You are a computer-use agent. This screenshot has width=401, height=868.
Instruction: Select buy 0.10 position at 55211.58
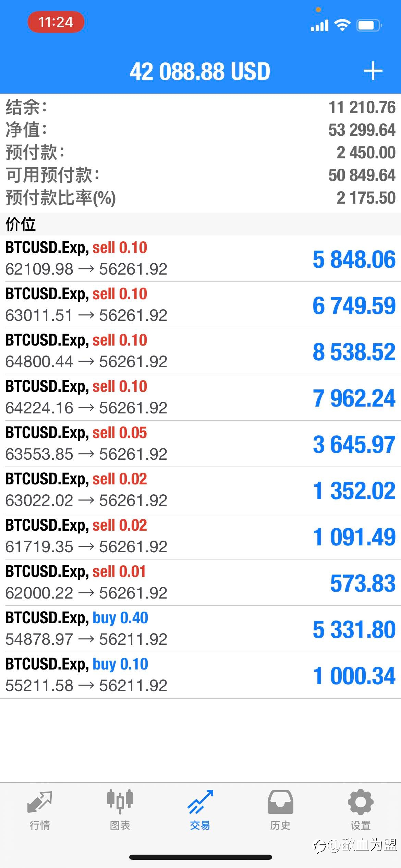[x=200, y=675]
